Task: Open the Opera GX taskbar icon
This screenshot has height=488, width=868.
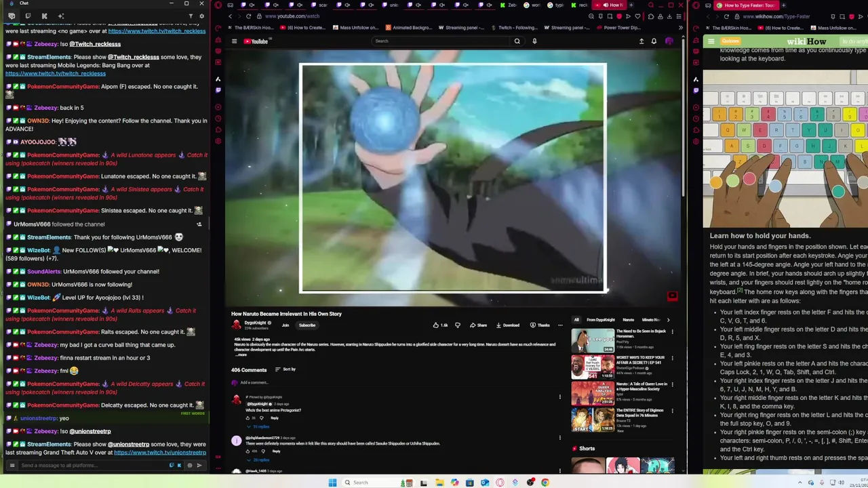Action: tap(500, 483)
